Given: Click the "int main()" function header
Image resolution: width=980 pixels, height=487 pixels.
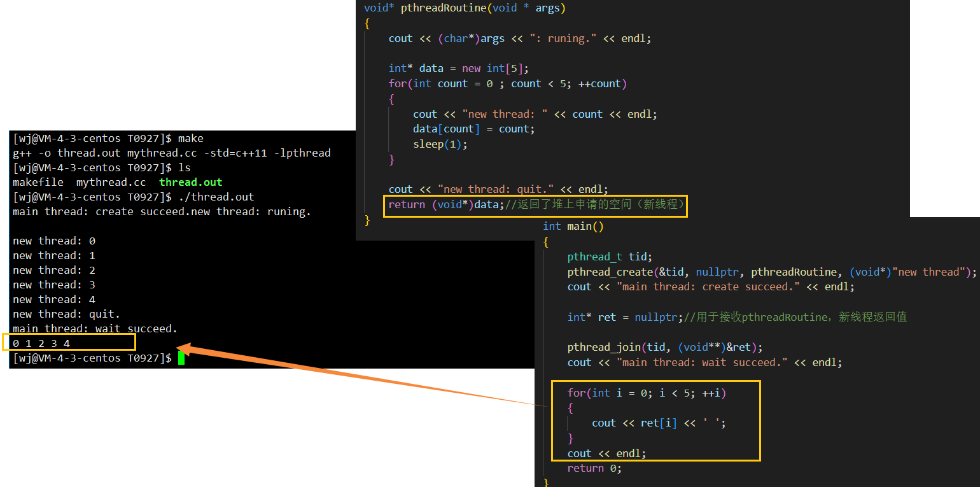Looking at the screenshot, I should [573, 227].
